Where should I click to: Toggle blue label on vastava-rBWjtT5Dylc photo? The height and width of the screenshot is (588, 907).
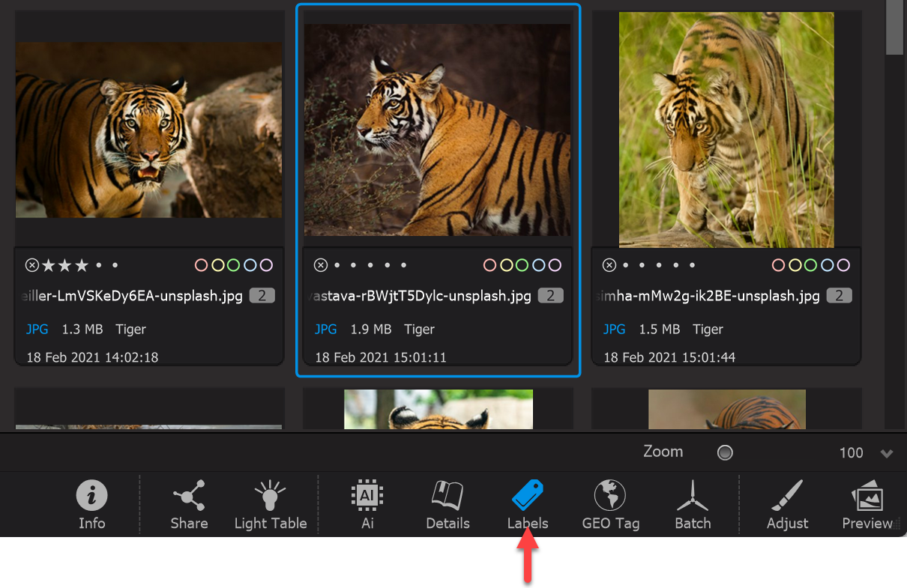pyautogui.click(x=538, y=265)
